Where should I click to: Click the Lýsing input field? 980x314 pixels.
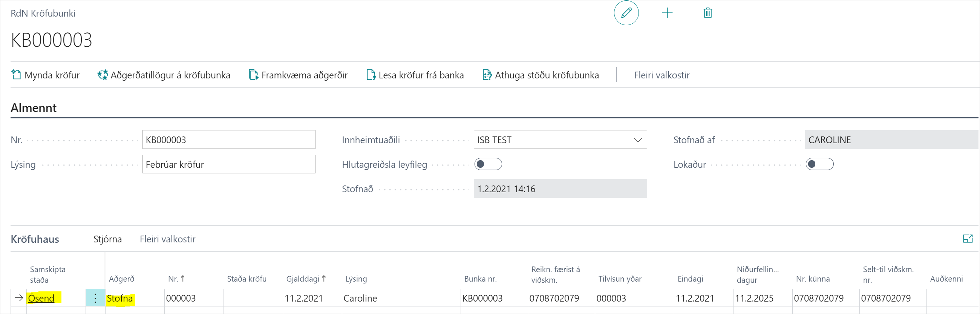click(x=229, y=164)
